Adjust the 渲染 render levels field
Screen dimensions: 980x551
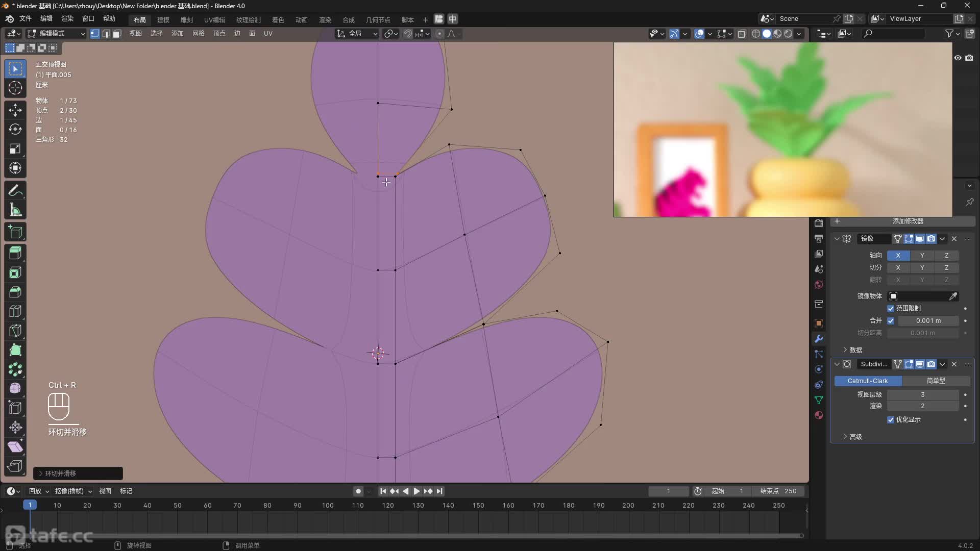point(922,406)
